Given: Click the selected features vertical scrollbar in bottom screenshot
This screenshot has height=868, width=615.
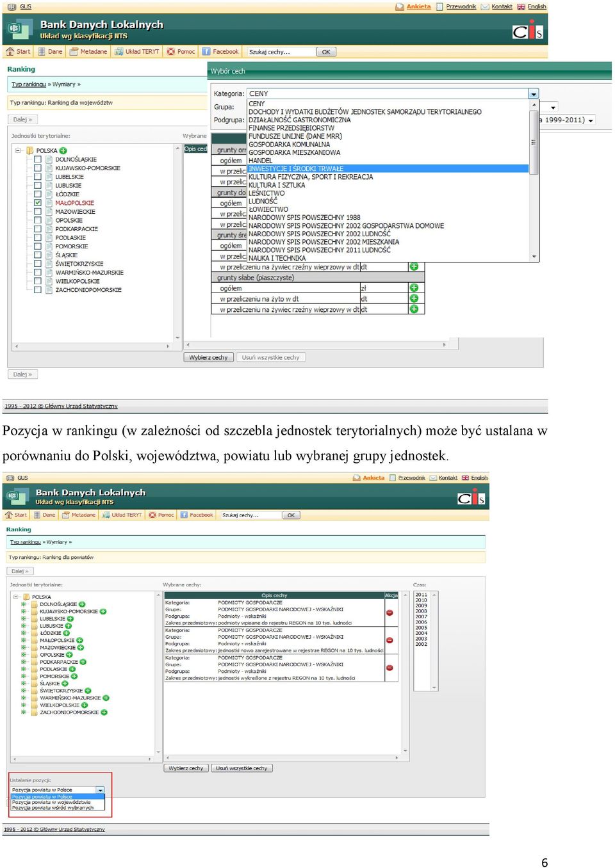Looking at the screenshot, I should click(x=405, y=673).
